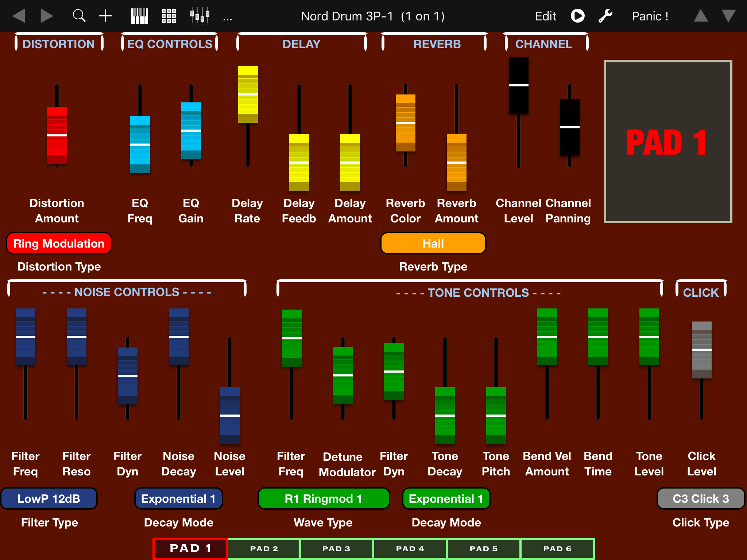Click the EQ Gain fader

click(191, 131)
